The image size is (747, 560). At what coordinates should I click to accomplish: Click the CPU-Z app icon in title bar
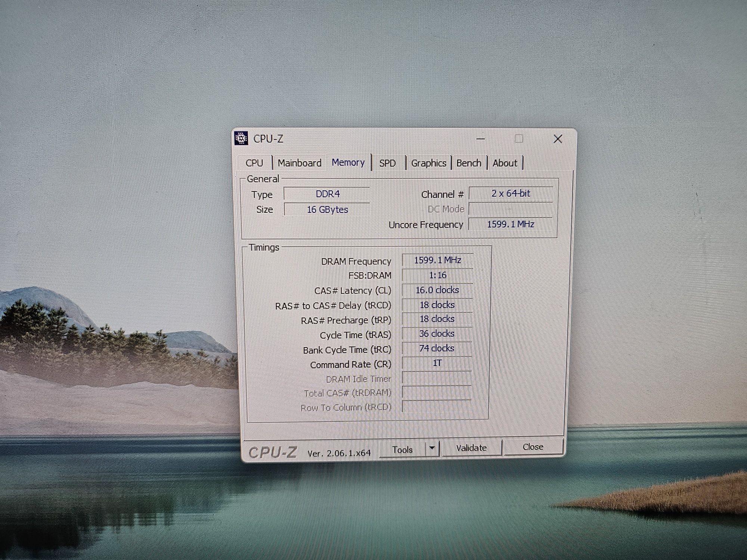241,139
